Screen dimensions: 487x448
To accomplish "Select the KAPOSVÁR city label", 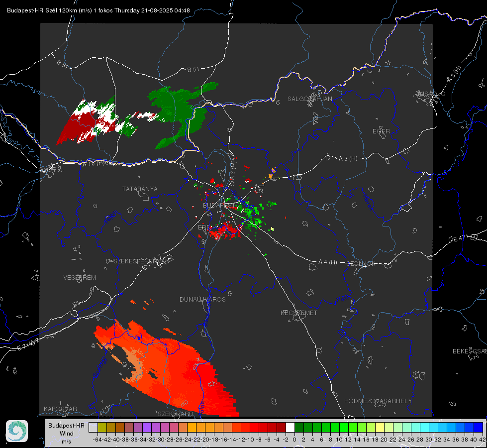I will (x=60, y=409).
